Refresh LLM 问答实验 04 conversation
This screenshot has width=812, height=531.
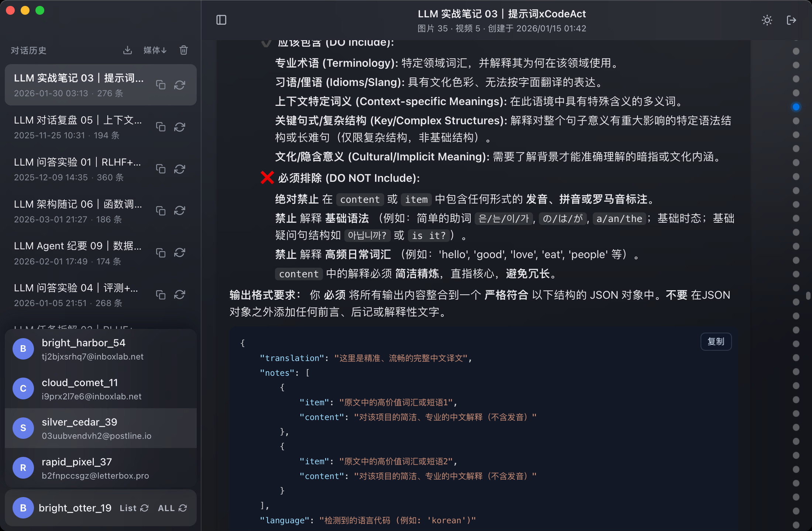(180, 295)
